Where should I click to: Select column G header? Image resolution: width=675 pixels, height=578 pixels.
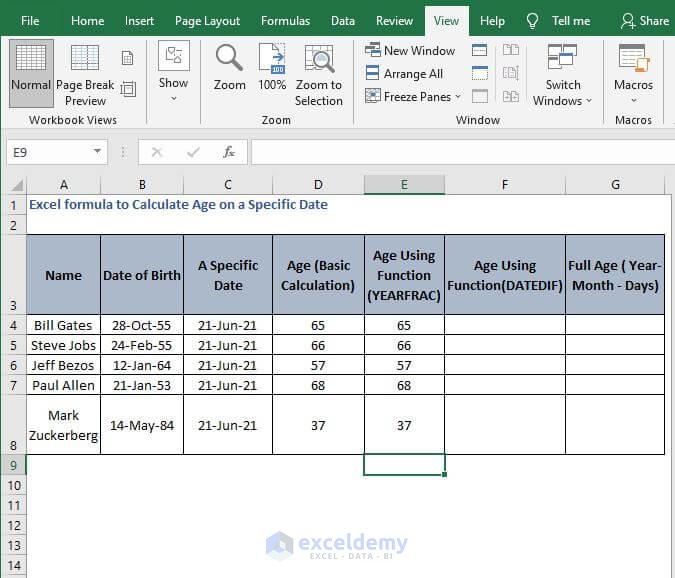click(x=615, y=185)
